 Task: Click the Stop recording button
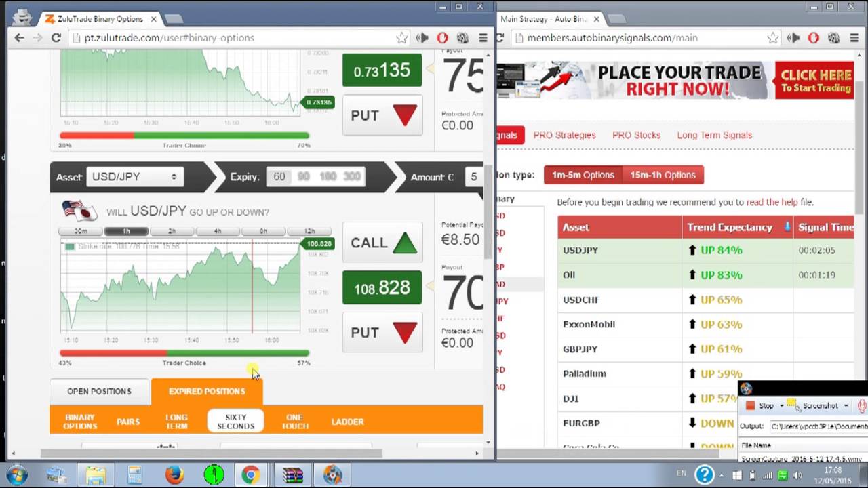pos(760,406)
